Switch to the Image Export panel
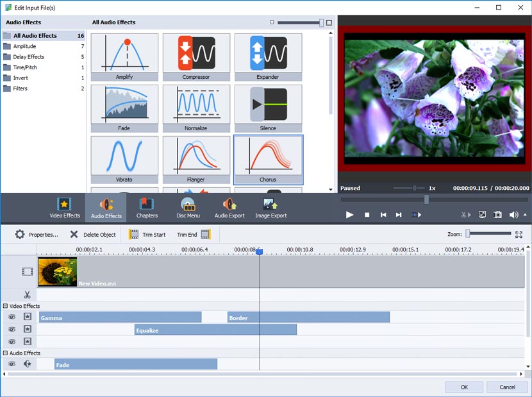The width and height of the screenshot is (532, 397). tap(270, 207)
